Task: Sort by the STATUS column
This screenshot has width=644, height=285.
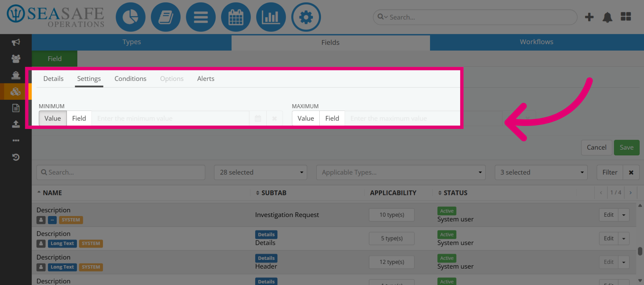Action: (x=453, y=193)
